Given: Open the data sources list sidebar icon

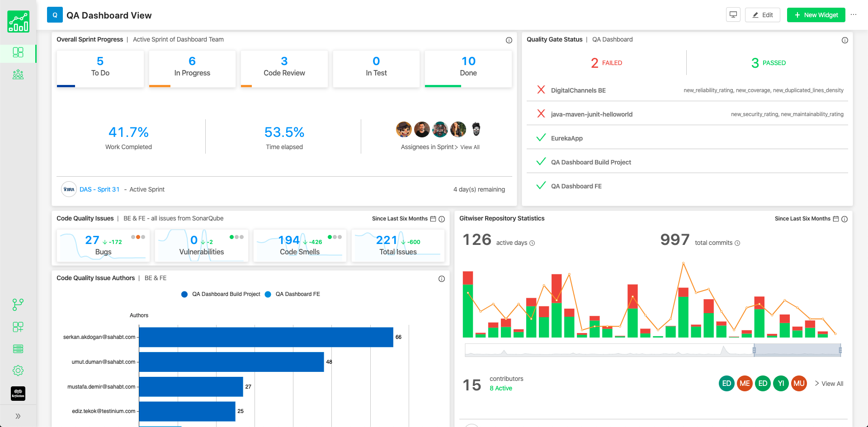Looking at the screenshot, I should point(18,349).
